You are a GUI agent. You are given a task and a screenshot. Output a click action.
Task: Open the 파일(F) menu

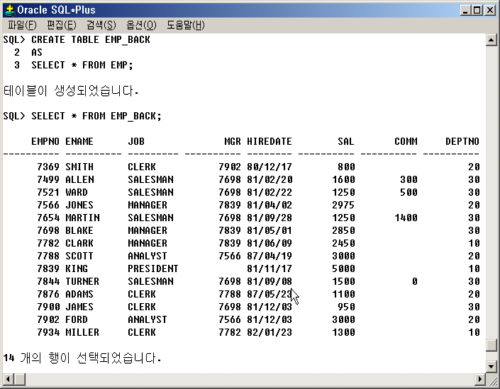tap(22, 25)
